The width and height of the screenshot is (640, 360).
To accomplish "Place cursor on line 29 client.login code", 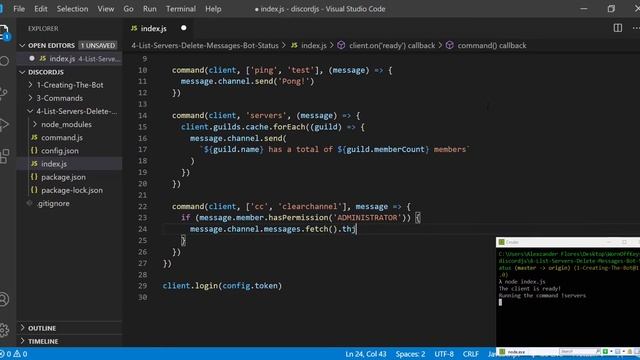I will (222, 286).
